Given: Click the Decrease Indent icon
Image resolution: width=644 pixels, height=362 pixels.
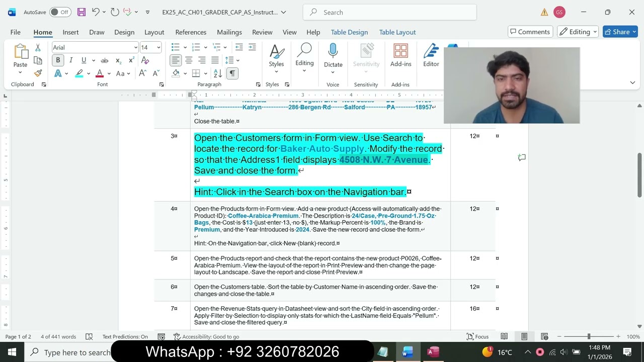Looking at the screenshot, I should click(x=239, y=47).
